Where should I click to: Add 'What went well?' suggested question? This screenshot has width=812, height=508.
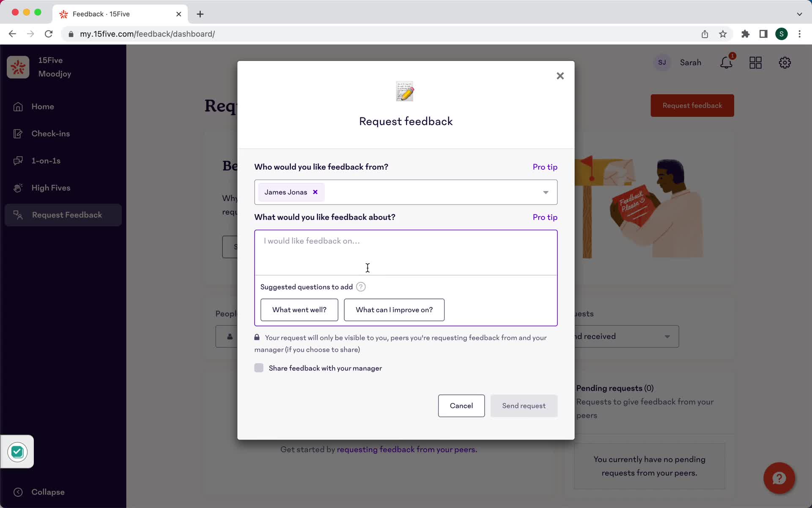pos(299,310)
